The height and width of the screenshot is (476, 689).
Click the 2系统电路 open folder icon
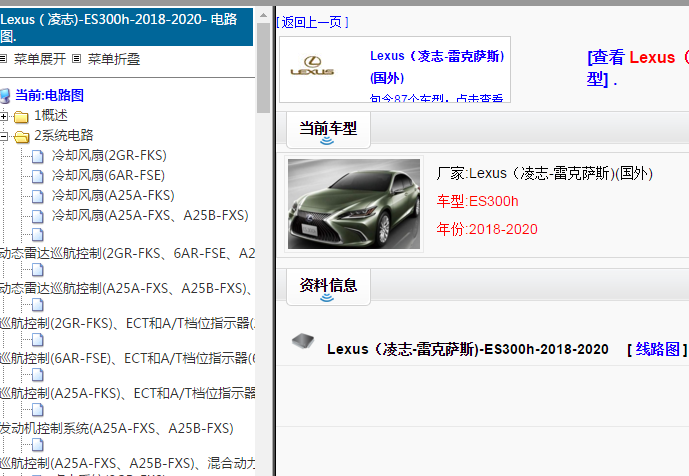coord(21,137)
